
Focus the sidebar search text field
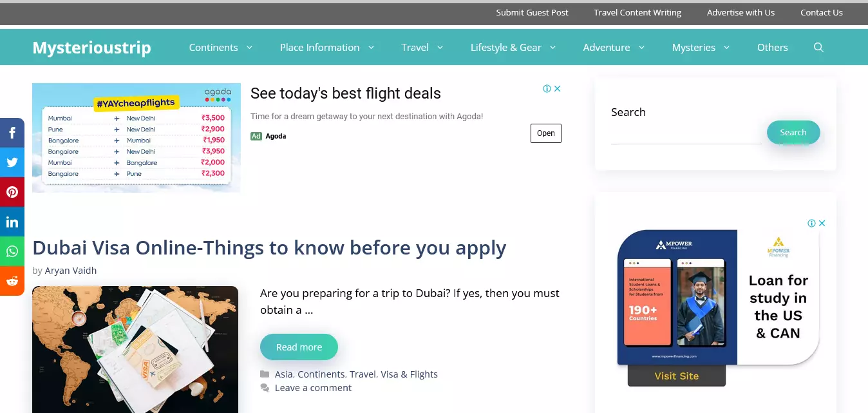tap(686, 133)
